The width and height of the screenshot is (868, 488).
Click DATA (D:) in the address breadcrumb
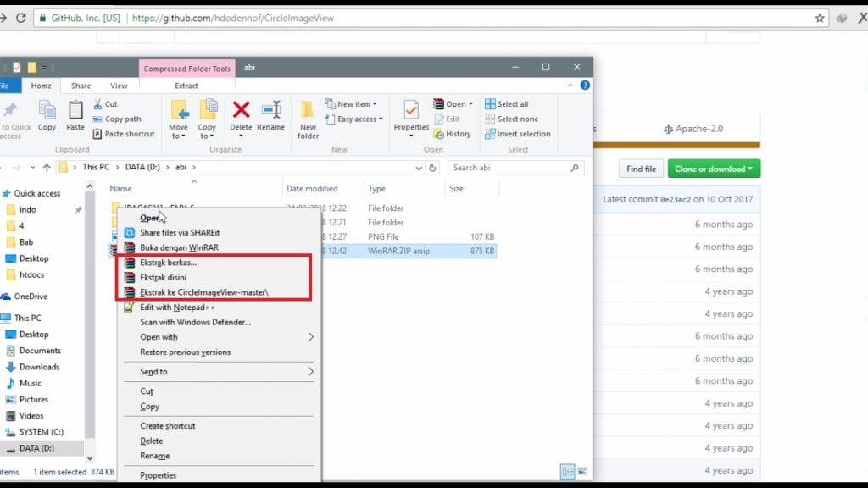(142, 167)
